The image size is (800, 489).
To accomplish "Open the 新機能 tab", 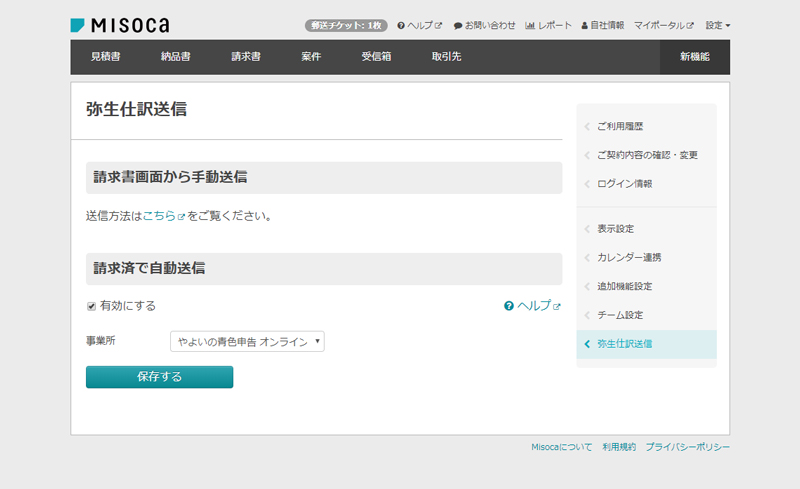I will [695, 57].
